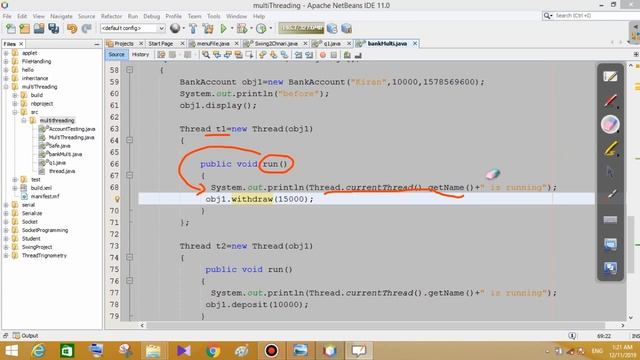The image size is (640, 360).
Task: Open the File menu
Action: pos(7,16)
